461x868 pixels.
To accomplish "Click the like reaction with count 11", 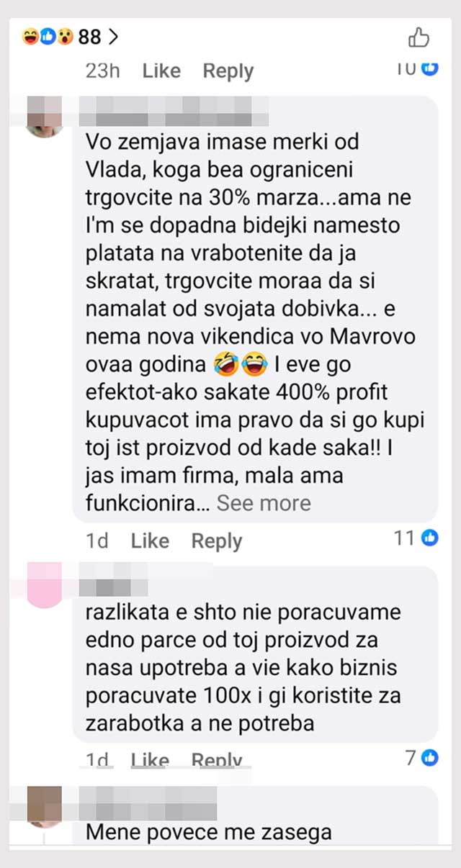I will (x=417, y=538).
